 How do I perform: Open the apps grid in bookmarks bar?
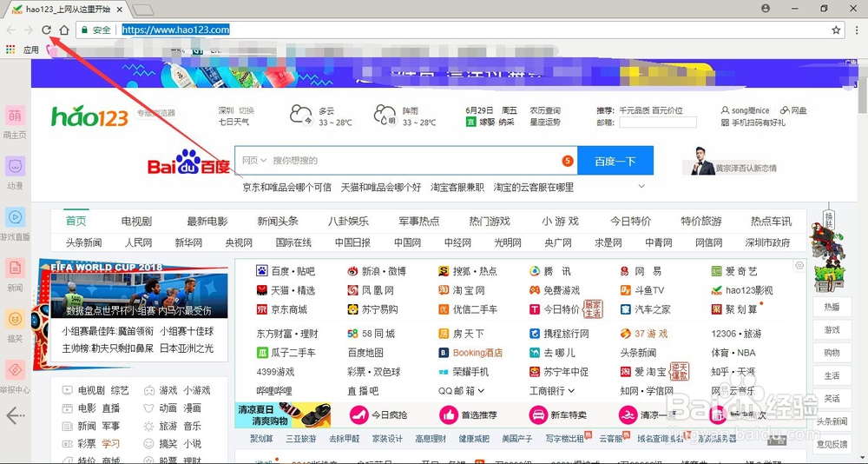point(10,50)
